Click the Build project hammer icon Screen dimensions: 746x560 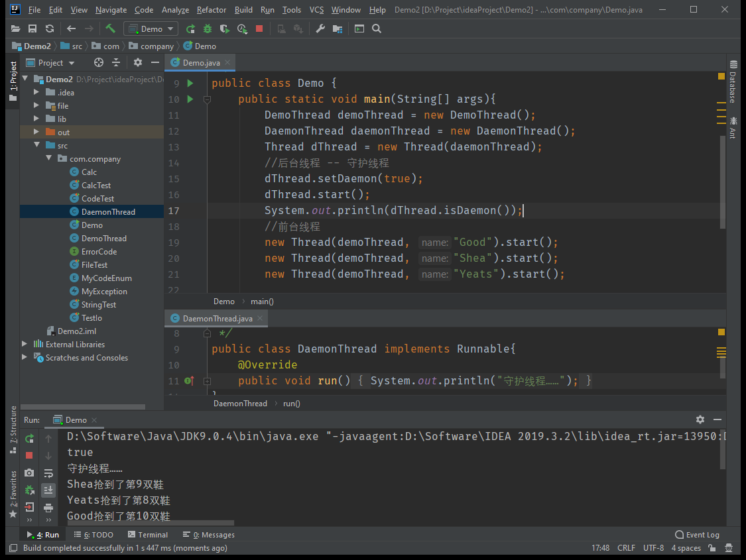point(110,29)
